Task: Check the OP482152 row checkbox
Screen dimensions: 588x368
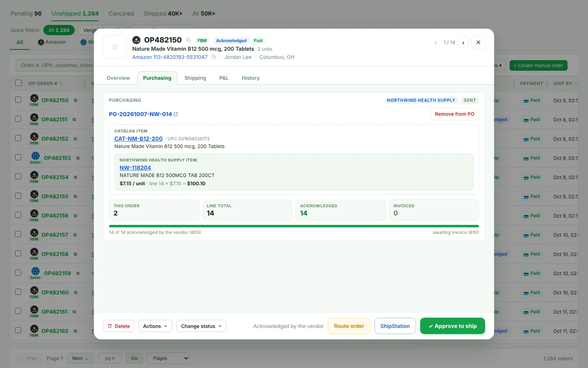Action: coord(18,138)
